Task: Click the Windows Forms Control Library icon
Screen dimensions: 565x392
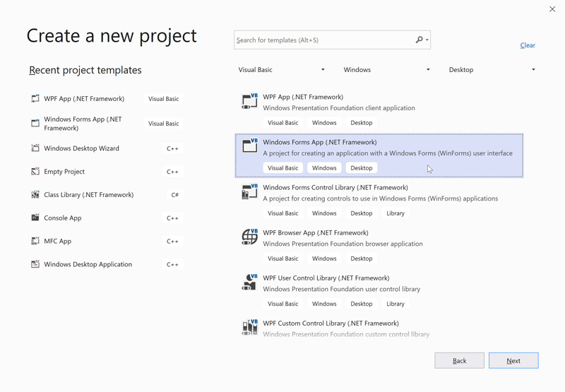Action: pyautogui.click(x=250, y=191)
